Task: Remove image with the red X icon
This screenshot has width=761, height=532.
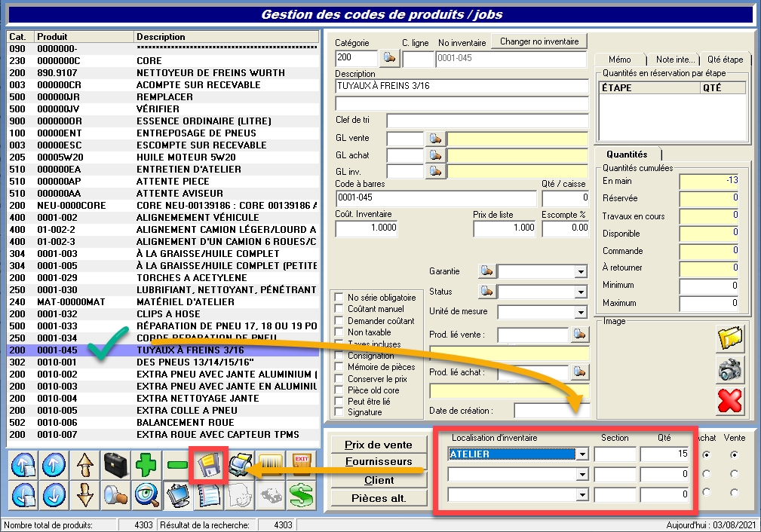Action: 730,401
